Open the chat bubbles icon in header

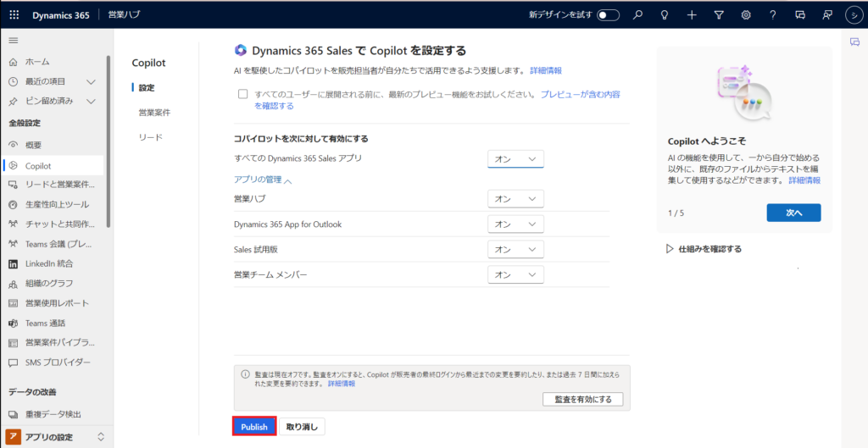[800, 15]
